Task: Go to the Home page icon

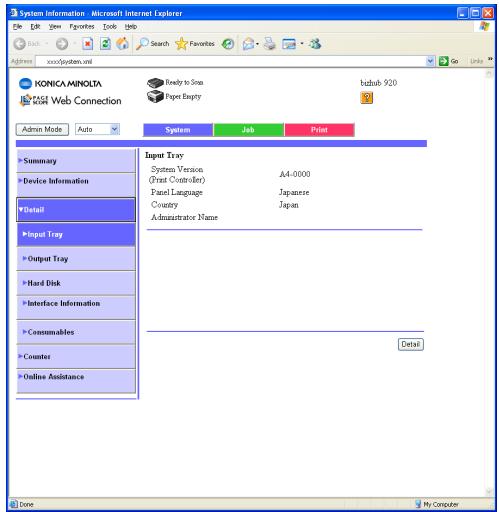Action: tap(122, 44)
